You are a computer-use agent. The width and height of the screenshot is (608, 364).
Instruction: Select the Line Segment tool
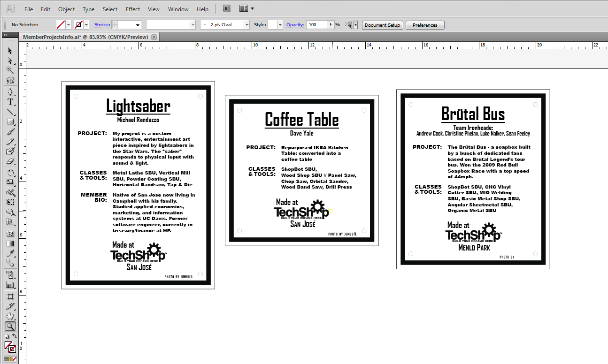pyautogui.click(x=10, y=112)
